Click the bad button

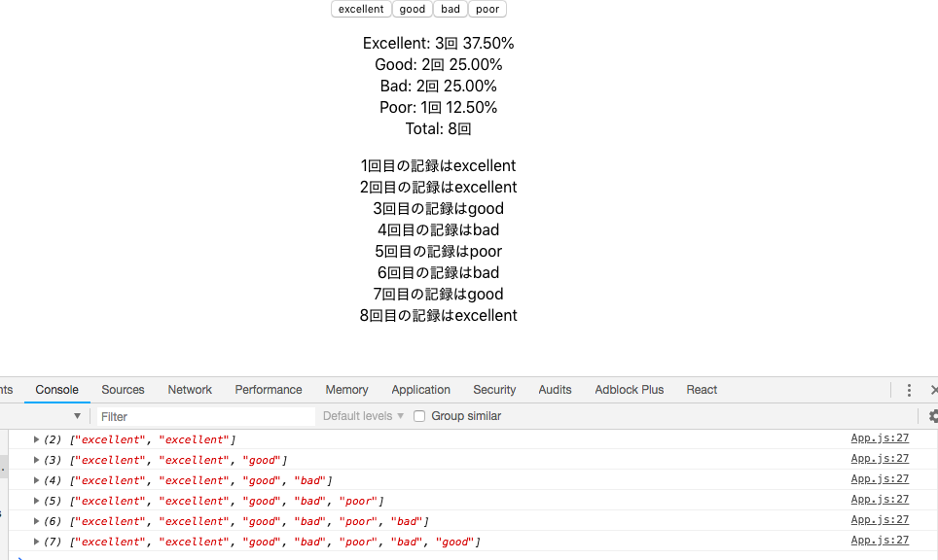tap(451, 9)
